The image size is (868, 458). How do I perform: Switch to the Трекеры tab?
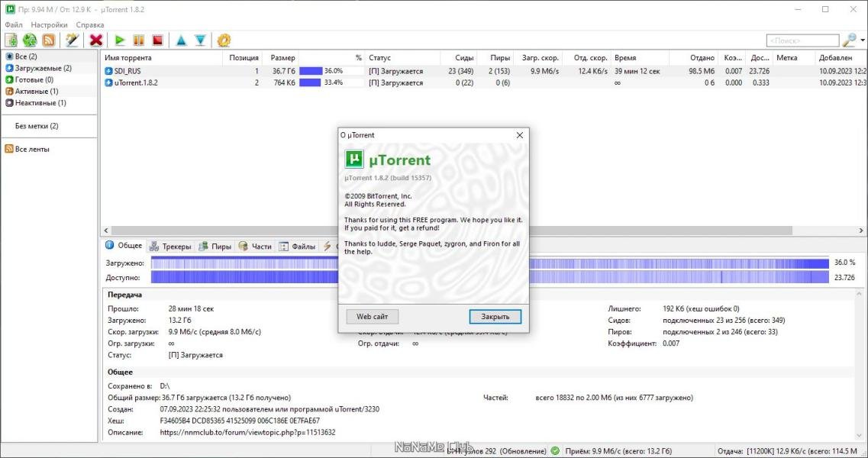click(x=170, y=246)
